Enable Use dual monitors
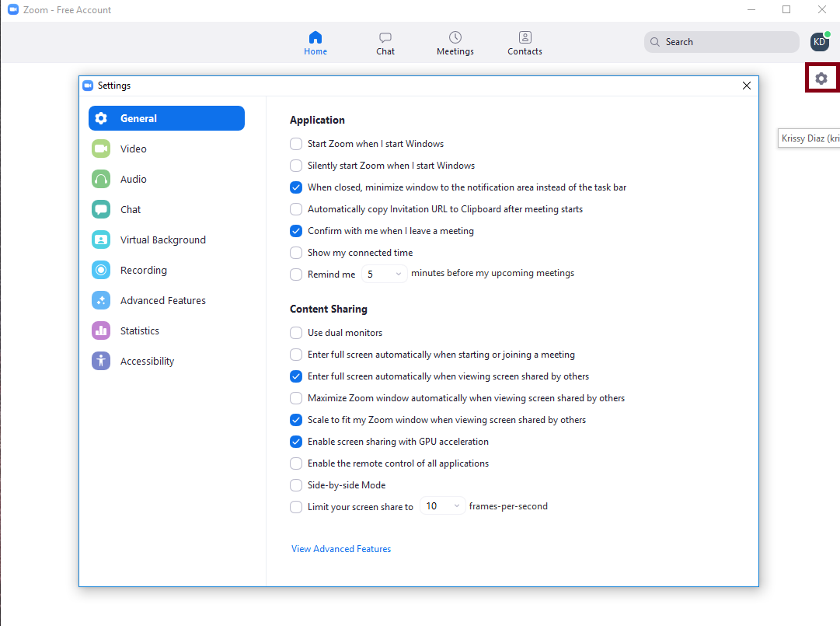Screen dimensions: 840x626 pos(296,333)
